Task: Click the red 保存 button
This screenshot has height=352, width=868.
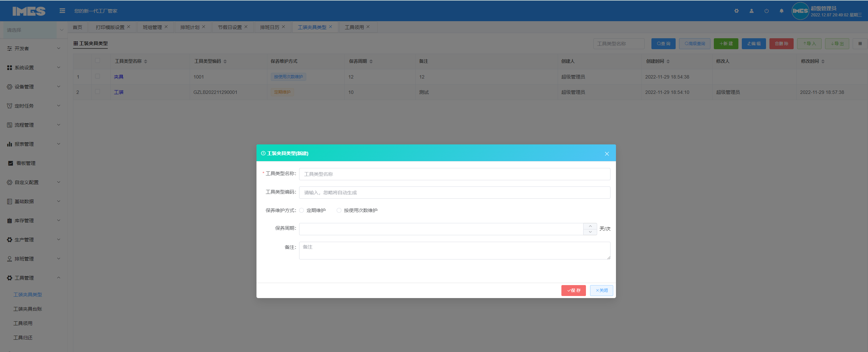Action: [x=574, y=291]
